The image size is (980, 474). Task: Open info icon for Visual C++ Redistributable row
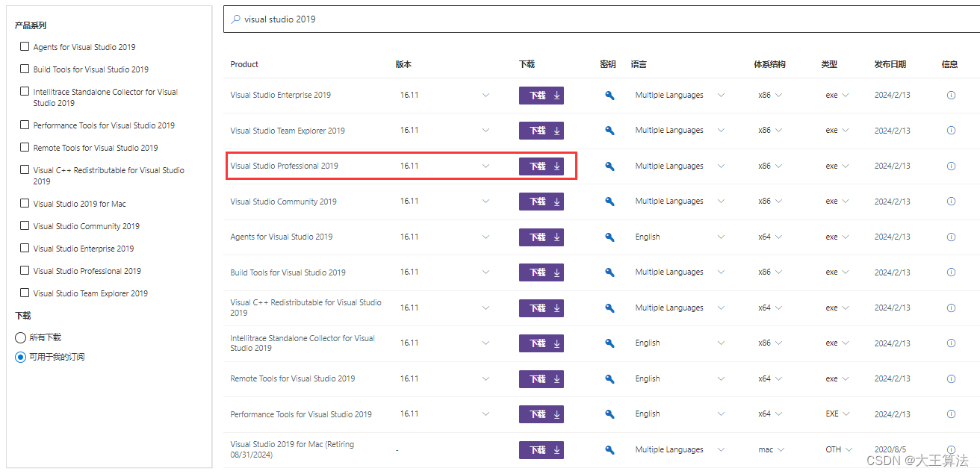coord(951,308)
